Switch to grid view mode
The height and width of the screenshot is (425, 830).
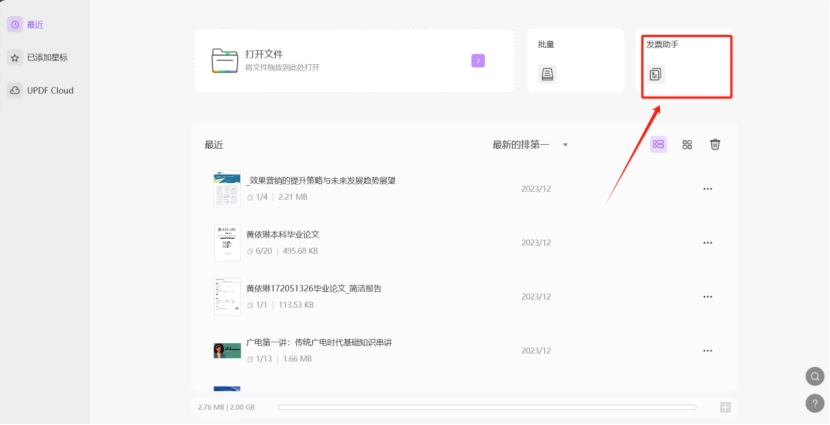pyautogui.click(x=687, y=144)
